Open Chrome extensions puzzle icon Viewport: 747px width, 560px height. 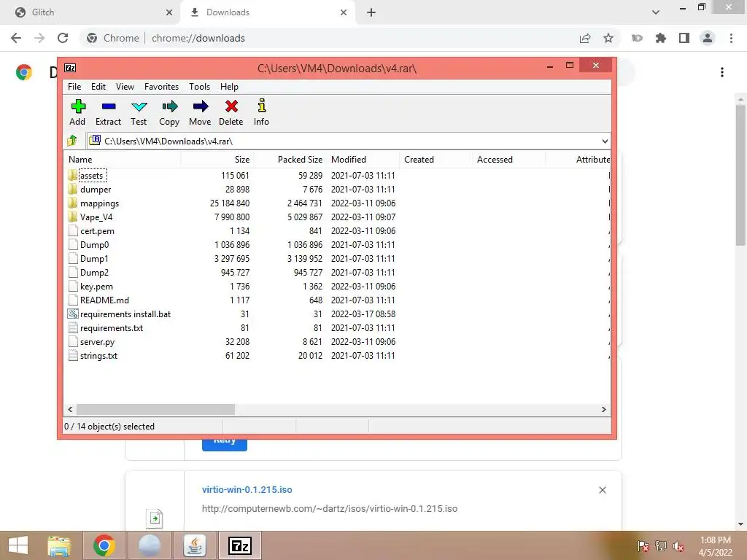(660, 38)
